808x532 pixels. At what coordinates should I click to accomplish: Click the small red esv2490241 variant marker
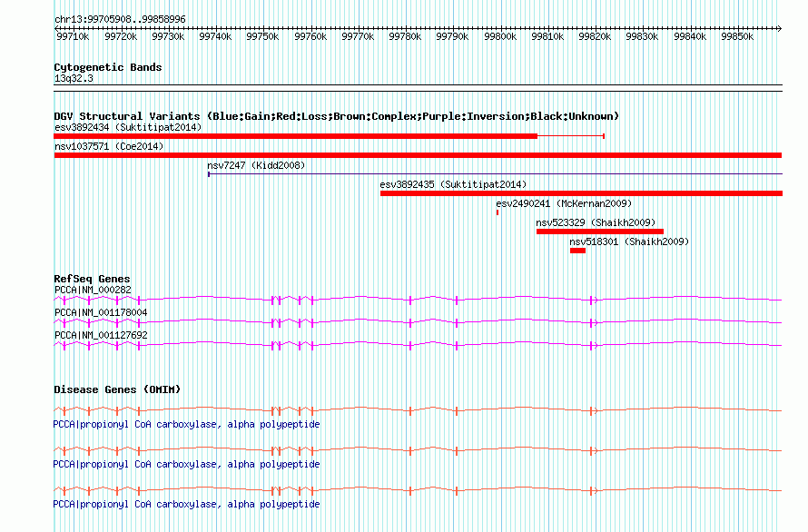(x=498, y=212)
